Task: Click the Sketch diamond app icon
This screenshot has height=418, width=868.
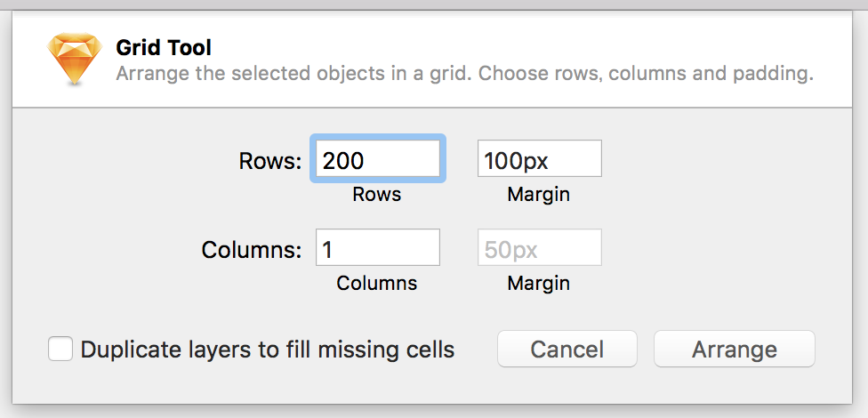Action: (75, 59)
